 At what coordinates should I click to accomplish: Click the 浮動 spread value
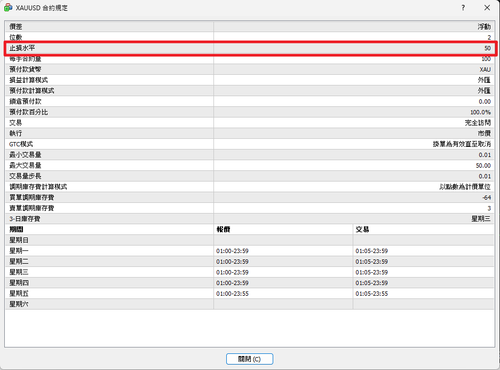[484, 27]
